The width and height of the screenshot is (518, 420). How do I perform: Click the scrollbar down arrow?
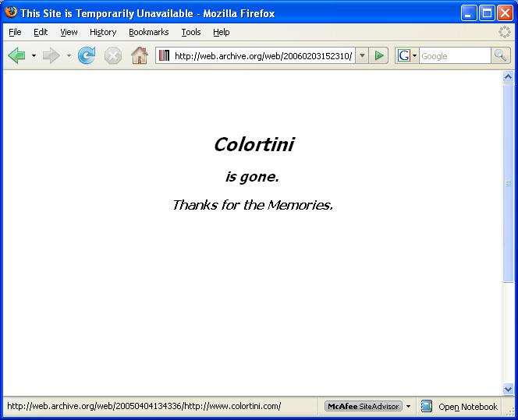coord(508,389)
